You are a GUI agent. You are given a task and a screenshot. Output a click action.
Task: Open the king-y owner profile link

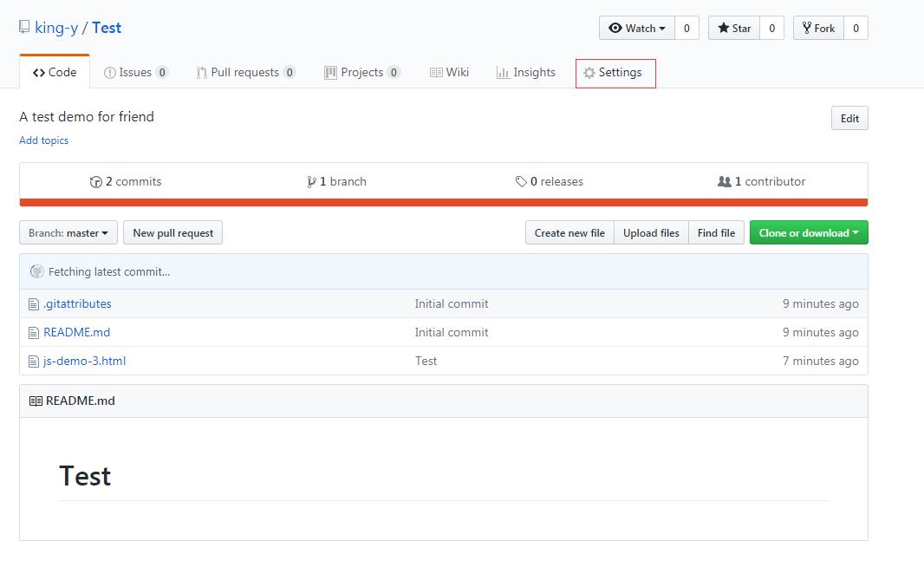tap(56, 28)
